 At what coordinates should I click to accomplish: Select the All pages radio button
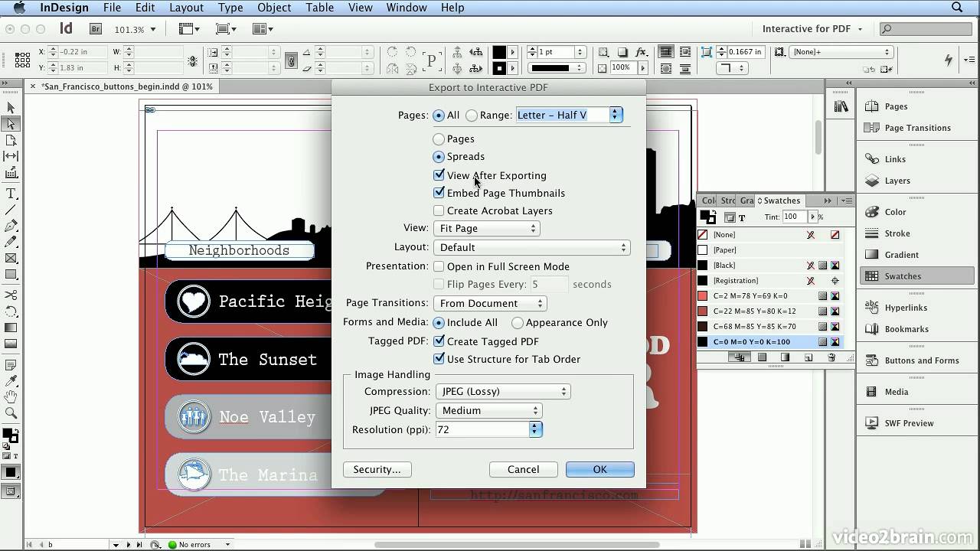point(439,116)
